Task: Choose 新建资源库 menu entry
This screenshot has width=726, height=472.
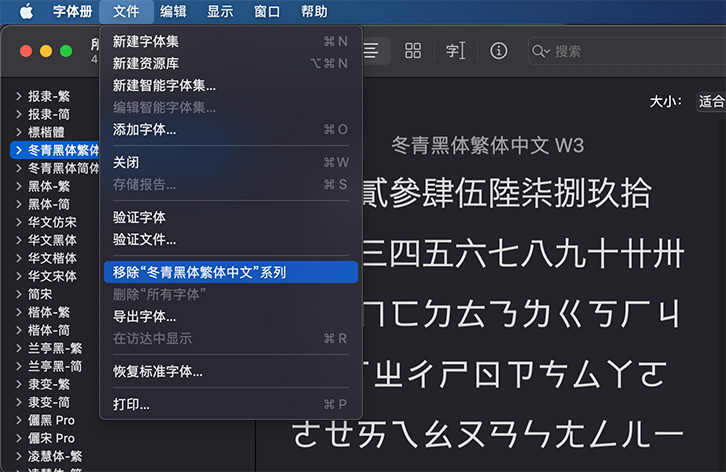Action: click(231, 63)
